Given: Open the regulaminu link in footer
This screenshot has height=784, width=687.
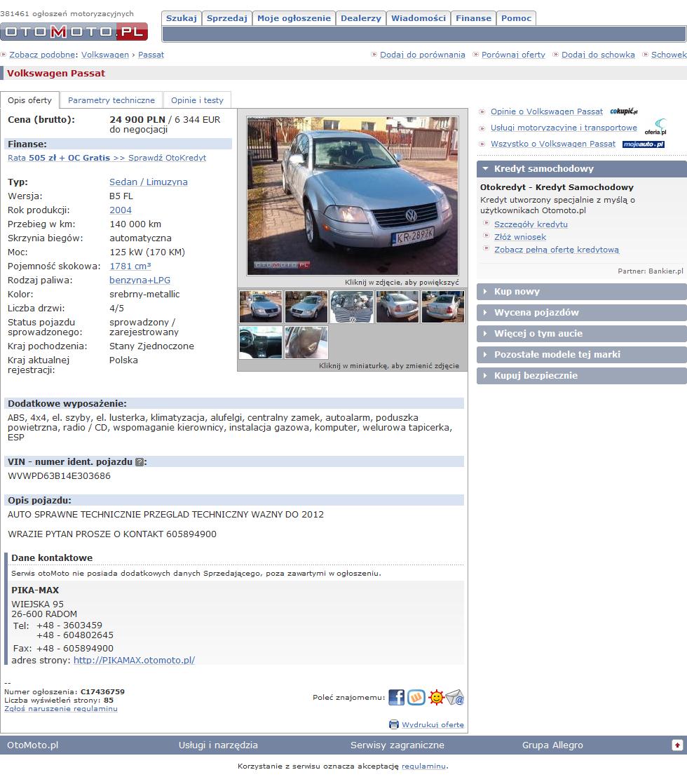Looking at the screenshot, I should point(424,766).
